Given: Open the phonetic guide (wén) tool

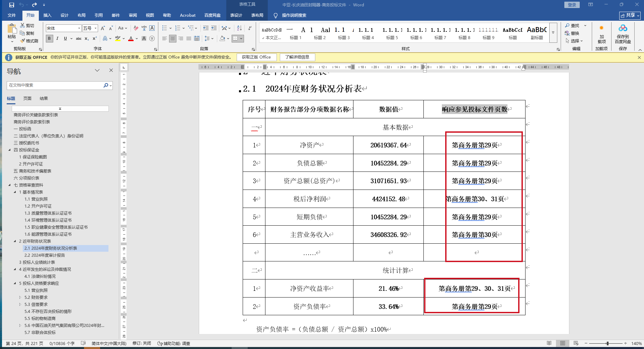Looking at the screenshot, I should (144, 28).
